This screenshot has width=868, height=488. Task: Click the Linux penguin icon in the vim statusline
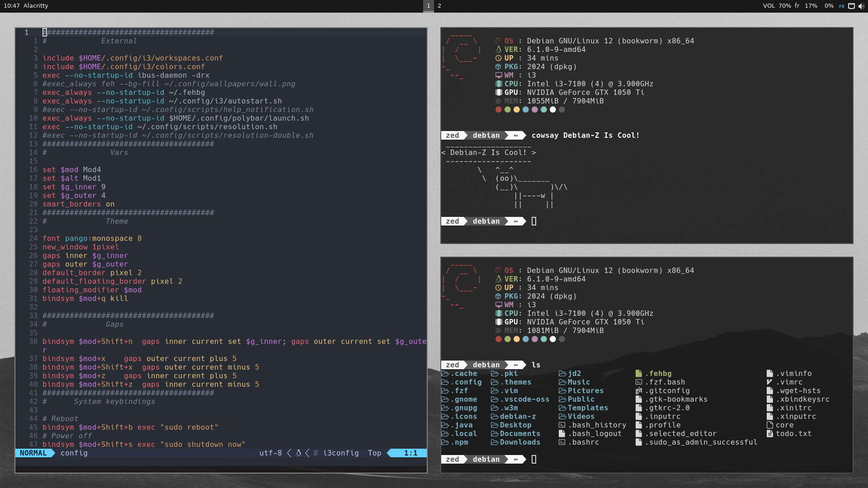click(x=299, y=453)
